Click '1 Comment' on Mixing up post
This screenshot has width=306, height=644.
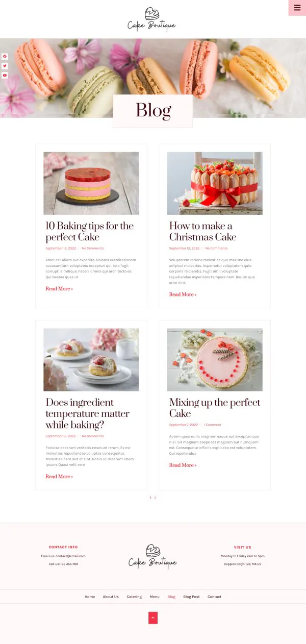pyautogui.click(x=213, y=425)
